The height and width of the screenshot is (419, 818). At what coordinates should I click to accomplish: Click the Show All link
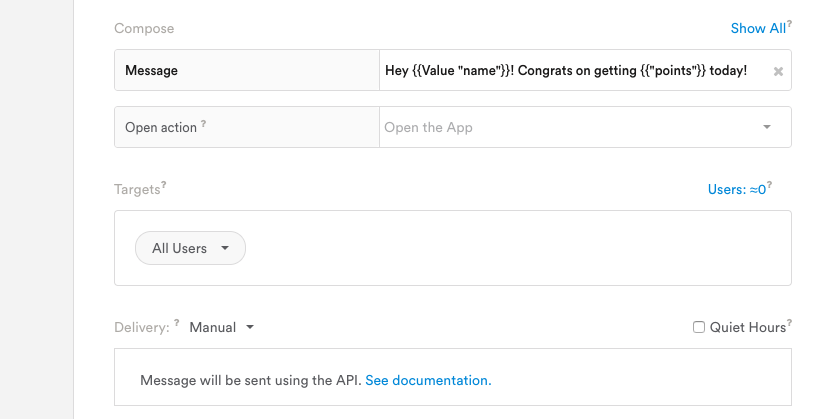point(757,29)
